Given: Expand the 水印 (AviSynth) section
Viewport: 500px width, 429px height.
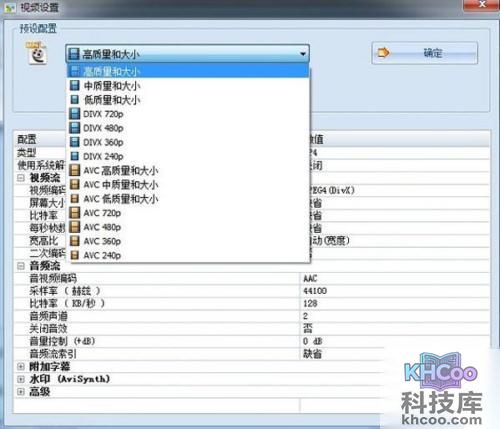Looking at the screenshot, I should tap(21, 379).
